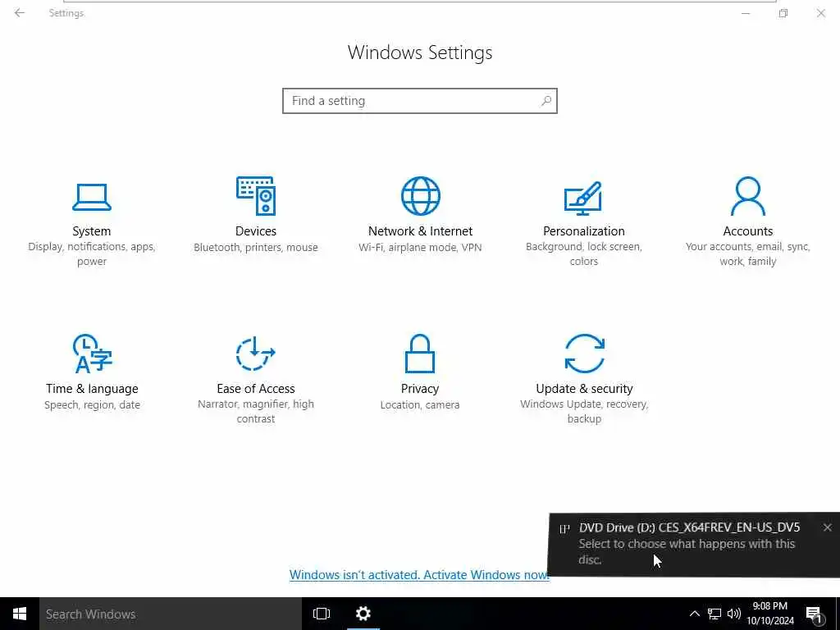Close the Settings window

click(820, 13)
